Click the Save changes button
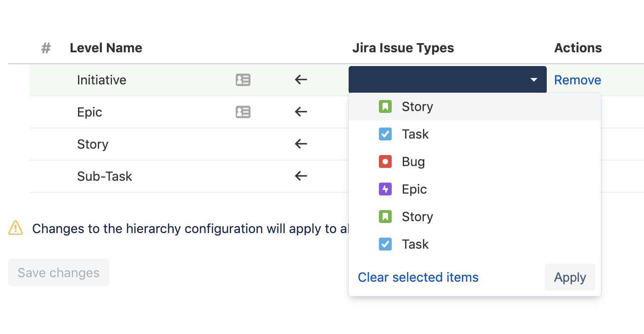 (x=59, y=273)
